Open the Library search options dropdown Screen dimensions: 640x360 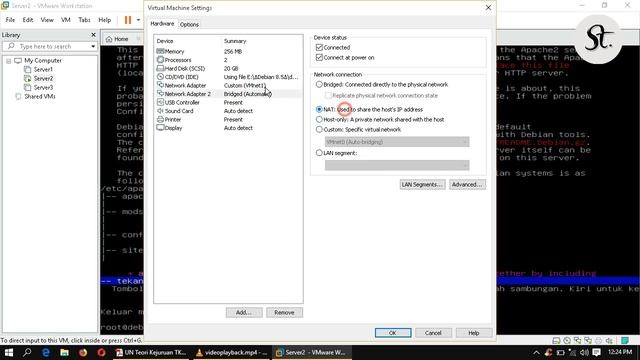point(93,47)
